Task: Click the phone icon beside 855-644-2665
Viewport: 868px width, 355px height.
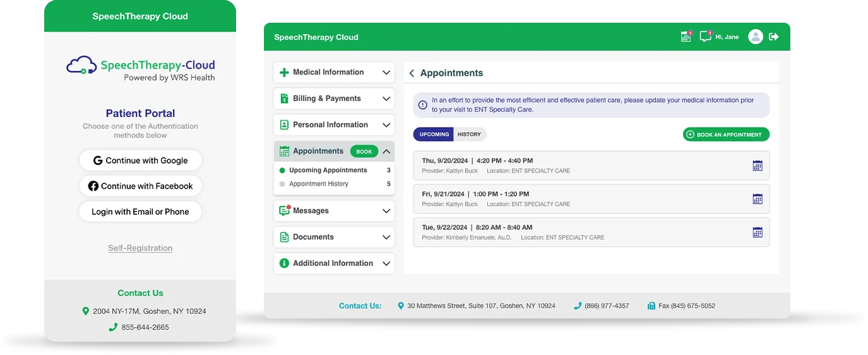Action: coord(113,327)
